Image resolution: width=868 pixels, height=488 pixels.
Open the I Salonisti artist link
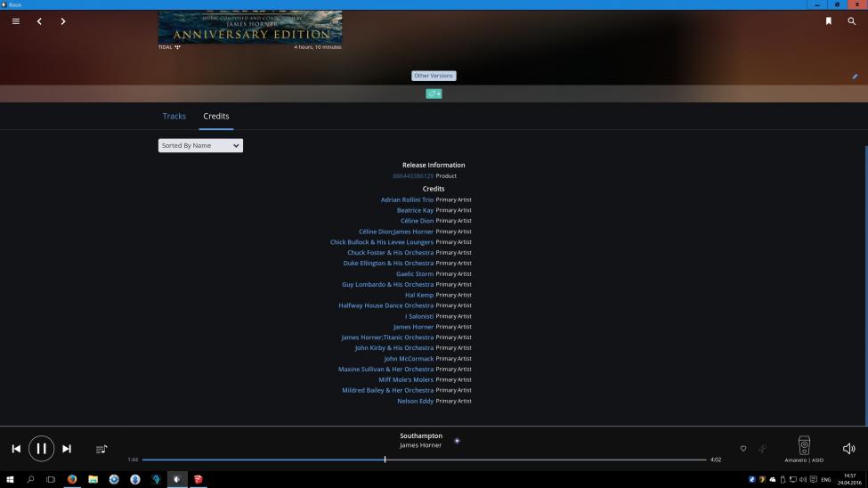coord(419,316)
